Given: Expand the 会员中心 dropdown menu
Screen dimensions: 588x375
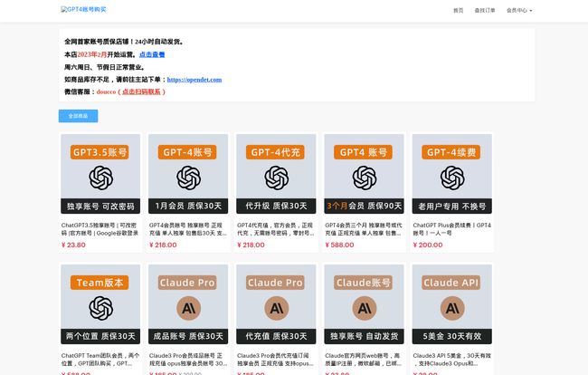Looking at the screenshot, I should click(x=519, y=11).
